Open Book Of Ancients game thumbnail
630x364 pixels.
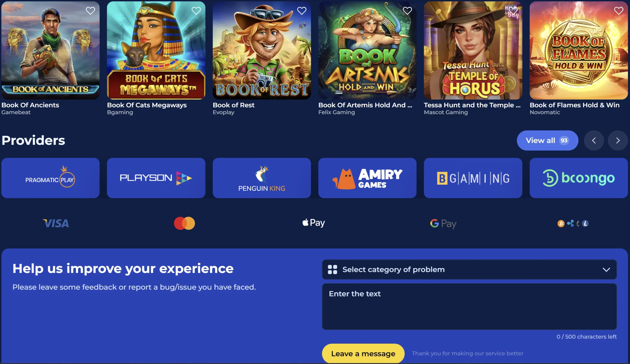coord(50,50)
